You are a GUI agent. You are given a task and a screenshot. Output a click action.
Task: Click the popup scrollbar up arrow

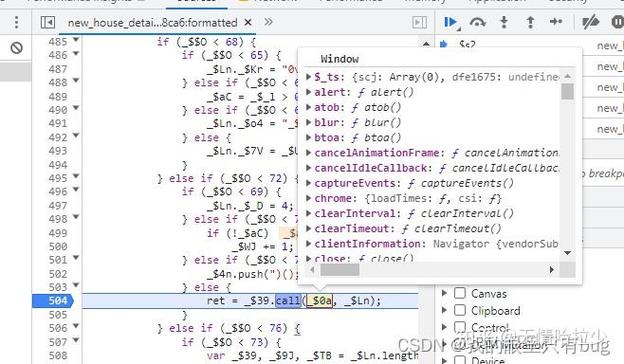567,76
